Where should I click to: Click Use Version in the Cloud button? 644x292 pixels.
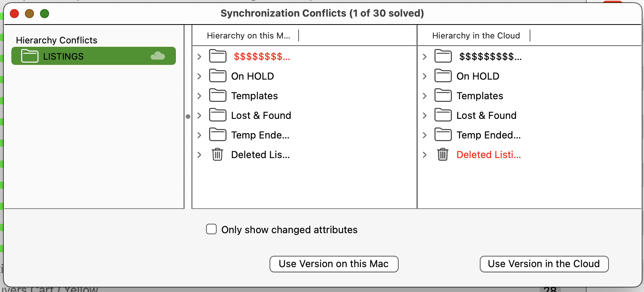point(544,264)
